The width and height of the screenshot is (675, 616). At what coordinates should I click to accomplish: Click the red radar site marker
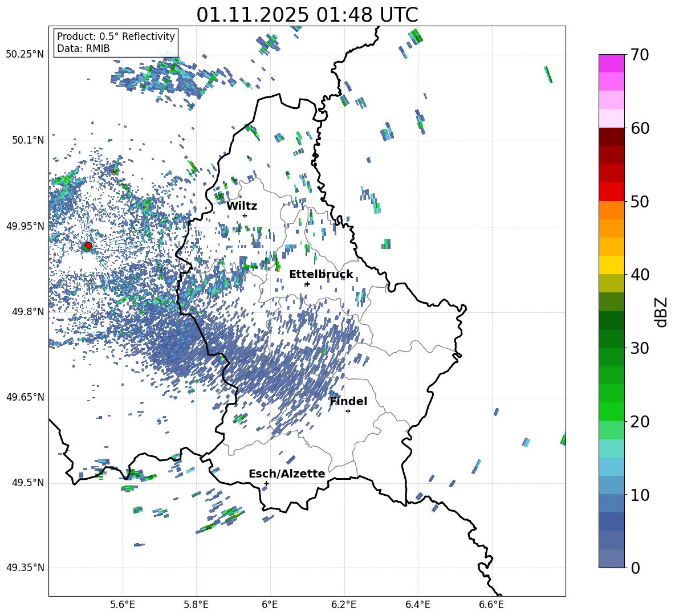click(88, 246)
